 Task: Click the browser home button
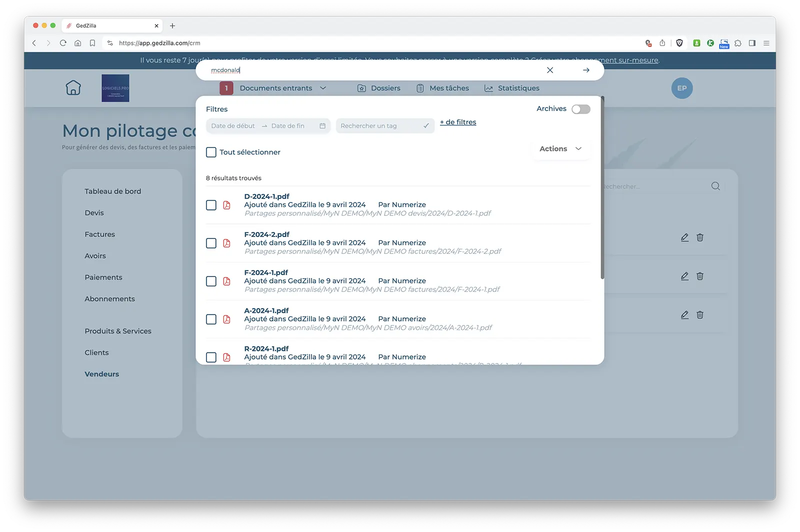click(77, 43)
